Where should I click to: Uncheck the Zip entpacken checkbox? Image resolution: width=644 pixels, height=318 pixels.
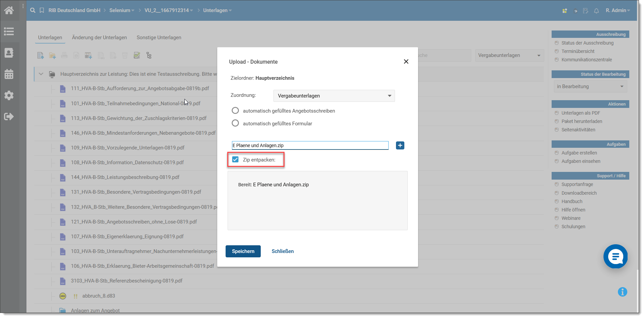[235, 160]
